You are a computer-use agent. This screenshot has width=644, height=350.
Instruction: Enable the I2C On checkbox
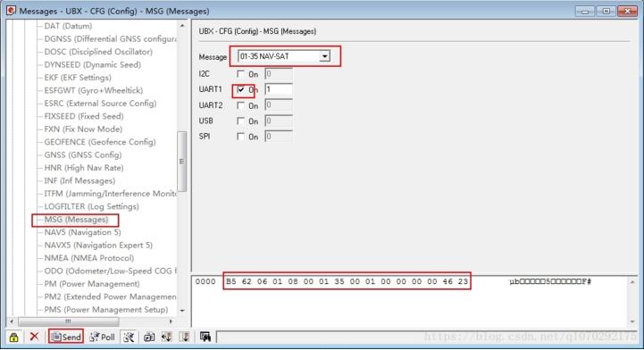pos(240,74)
